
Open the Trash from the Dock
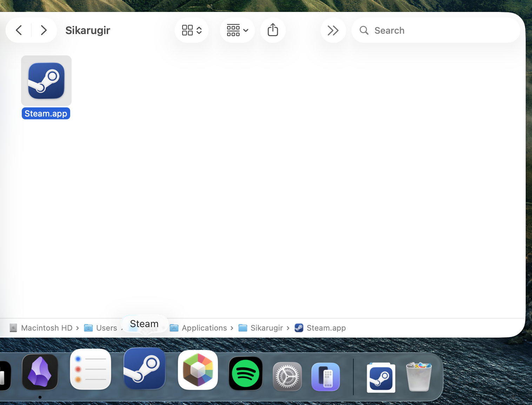(x=419, y=377)
